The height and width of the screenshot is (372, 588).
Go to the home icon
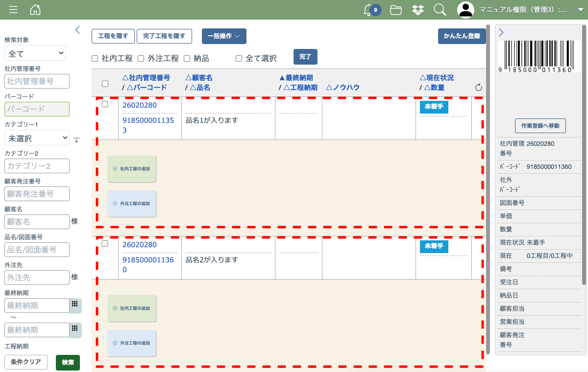[x=35, y=10]
